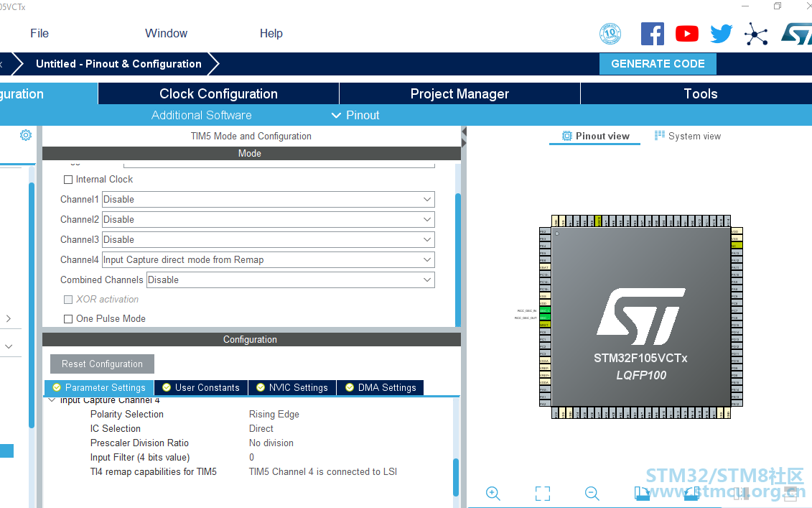The height and width of the screenshot is (508, 812).
Task: Rotate the chip clockwise
Action: 642,493
